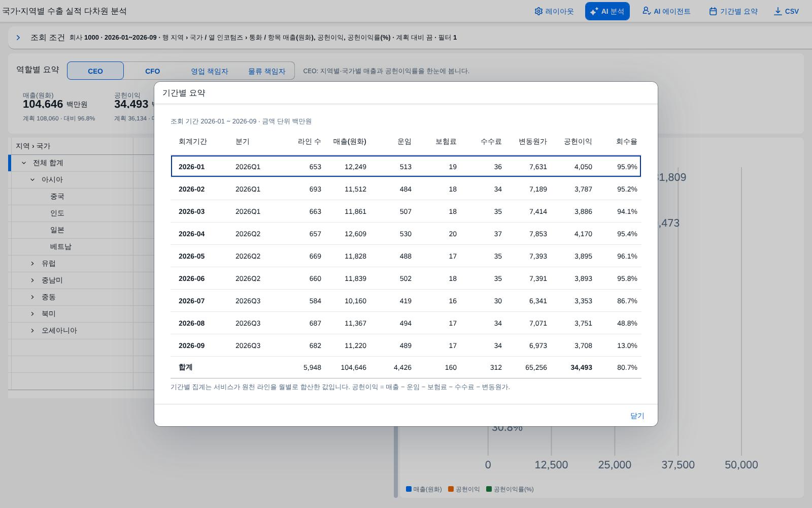Image resolution: width=812 pixels, height=508 pixels.
Task: Click the orange 공헌이익 legend swatch
Action: [x=451, y=489]
